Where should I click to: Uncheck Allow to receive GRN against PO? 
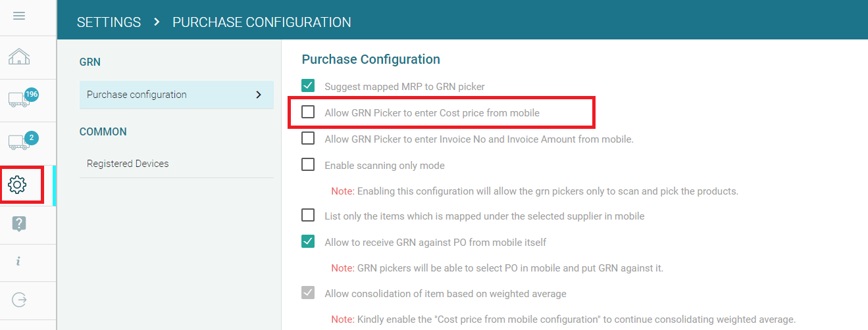308,242
